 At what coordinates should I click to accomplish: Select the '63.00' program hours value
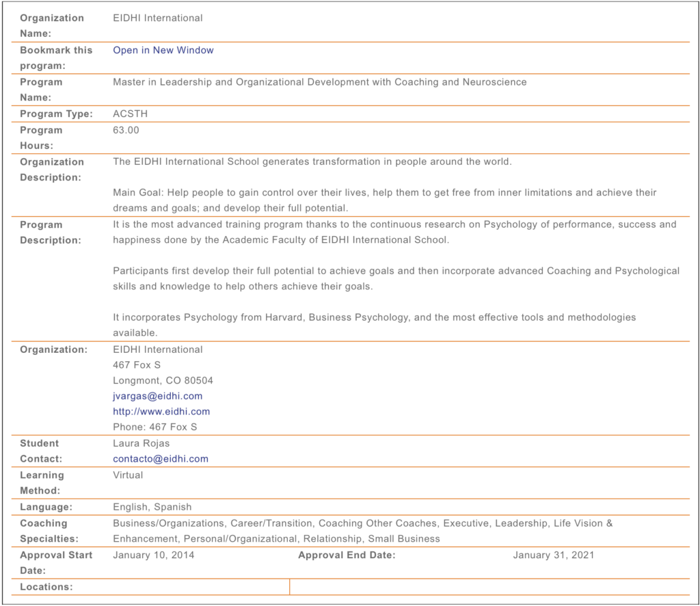tap(126, 130)
